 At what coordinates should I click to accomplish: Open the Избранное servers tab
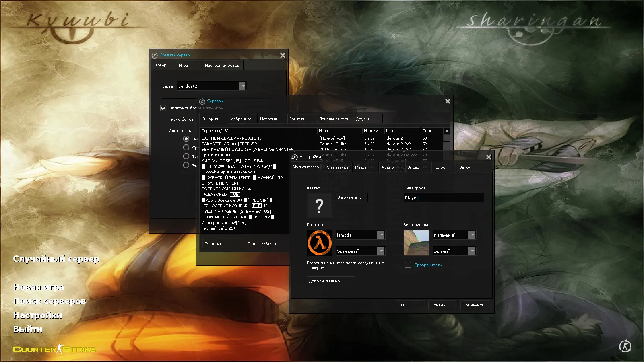[x=241, y=119]
